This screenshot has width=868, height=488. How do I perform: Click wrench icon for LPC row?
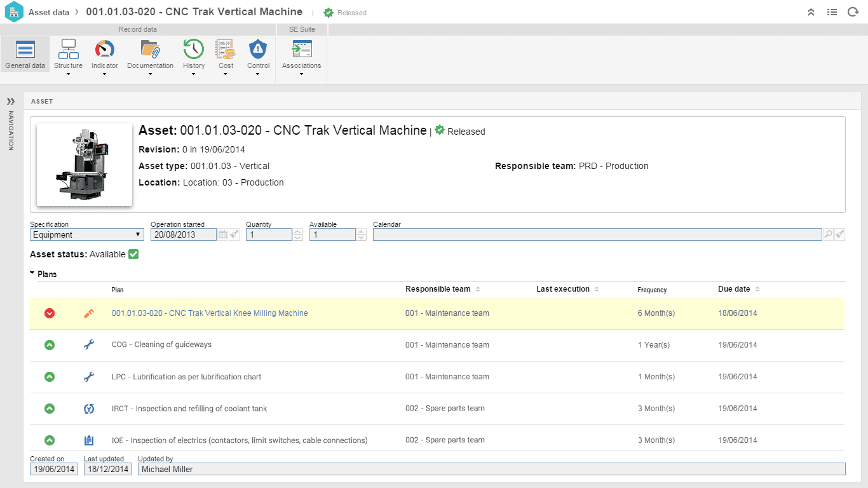pyautogui.click(x=89, y=377)
